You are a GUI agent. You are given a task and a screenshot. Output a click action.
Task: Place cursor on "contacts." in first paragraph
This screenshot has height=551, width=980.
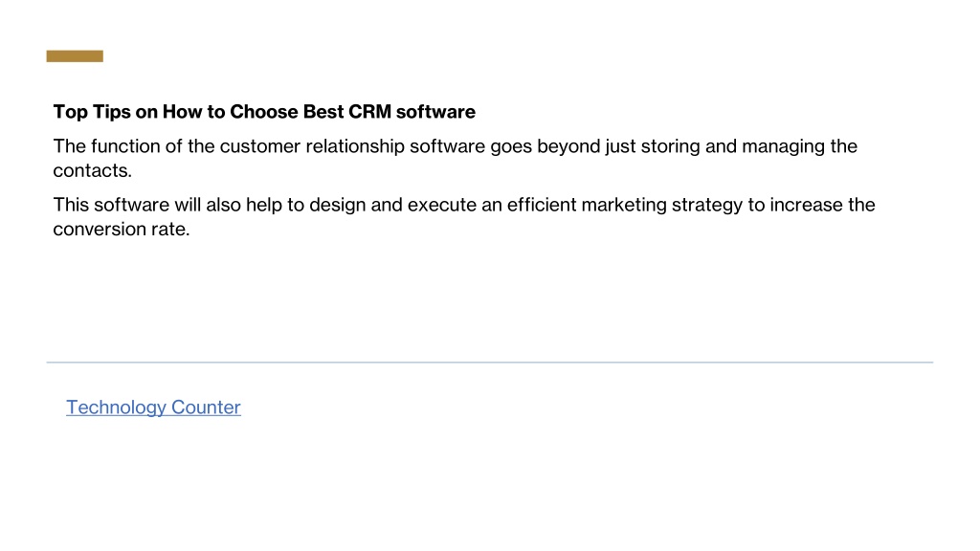tap(93, 170)
